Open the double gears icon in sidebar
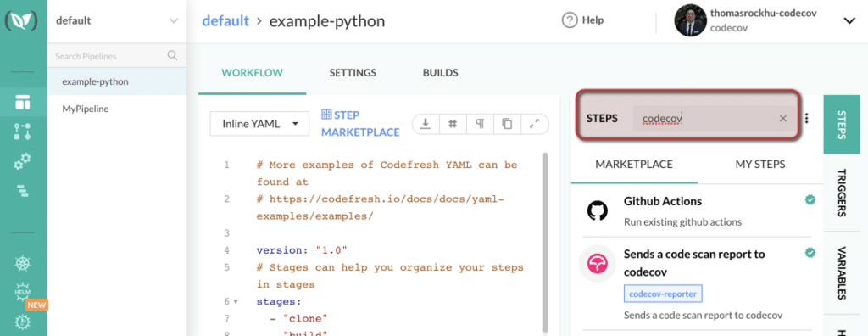The image size is (868, 336). pos(23,161)
